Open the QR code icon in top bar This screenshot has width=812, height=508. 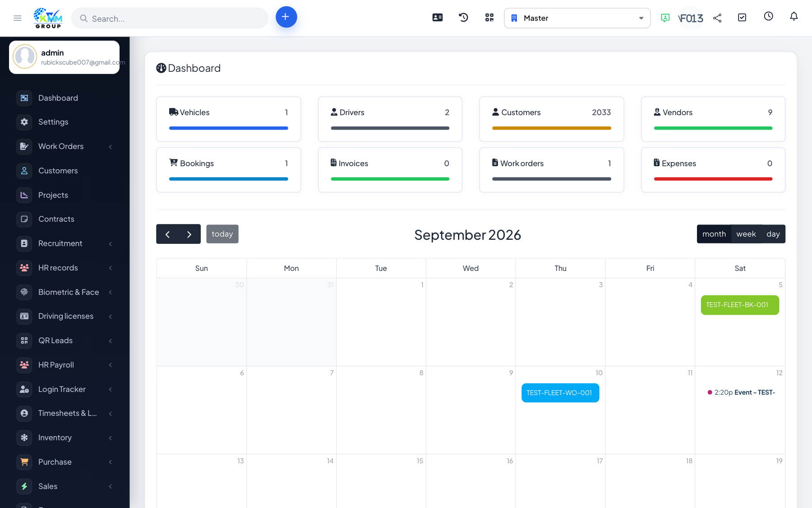(x=489, y=18)
